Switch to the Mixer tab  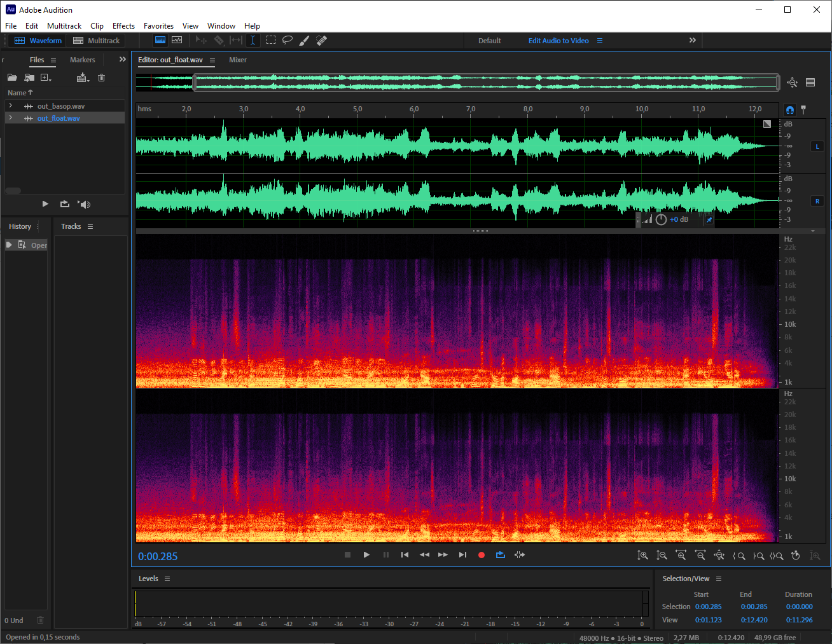tap(238, 60)
